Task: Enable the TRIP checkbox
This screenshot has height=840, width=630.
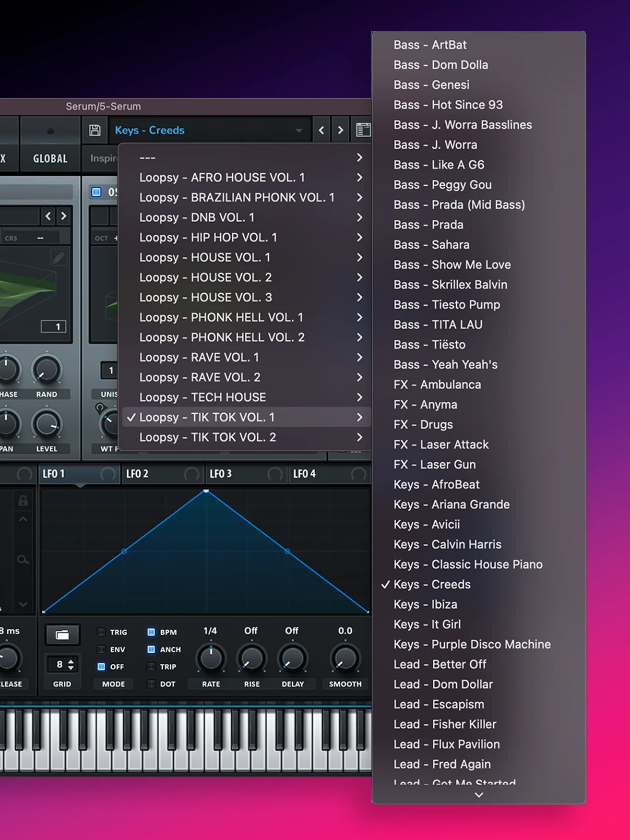Action: tap(151, 666)
